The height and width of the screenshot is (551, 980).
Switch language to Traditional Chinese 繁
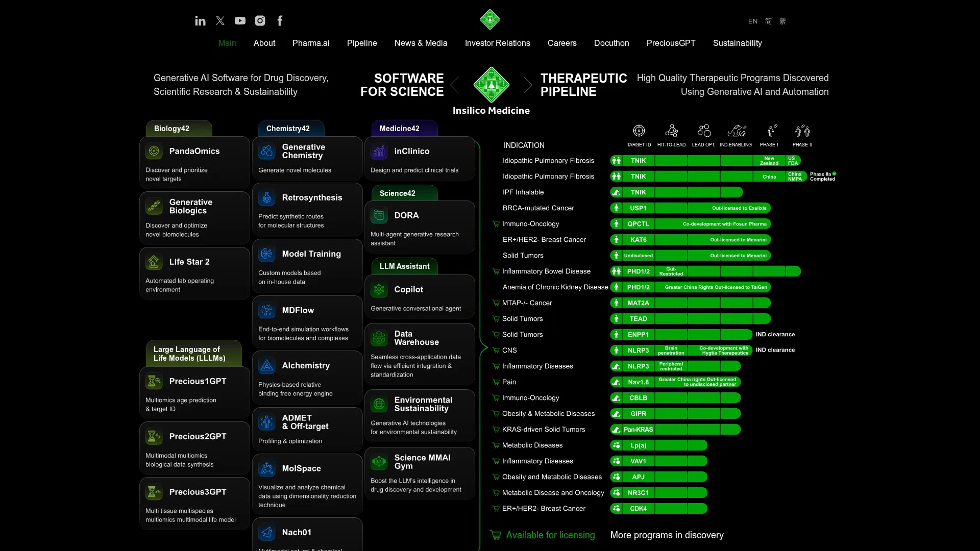(782, 21)
